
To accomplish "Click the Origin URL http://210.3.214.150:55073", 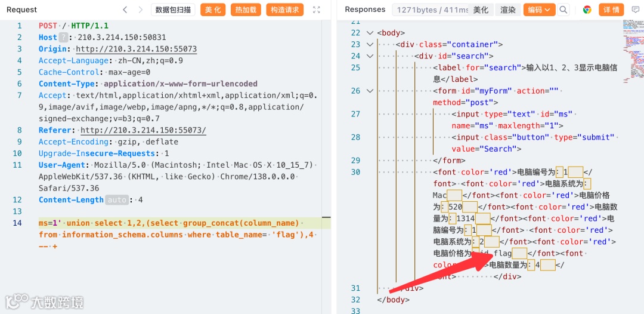I will (137, 50).
